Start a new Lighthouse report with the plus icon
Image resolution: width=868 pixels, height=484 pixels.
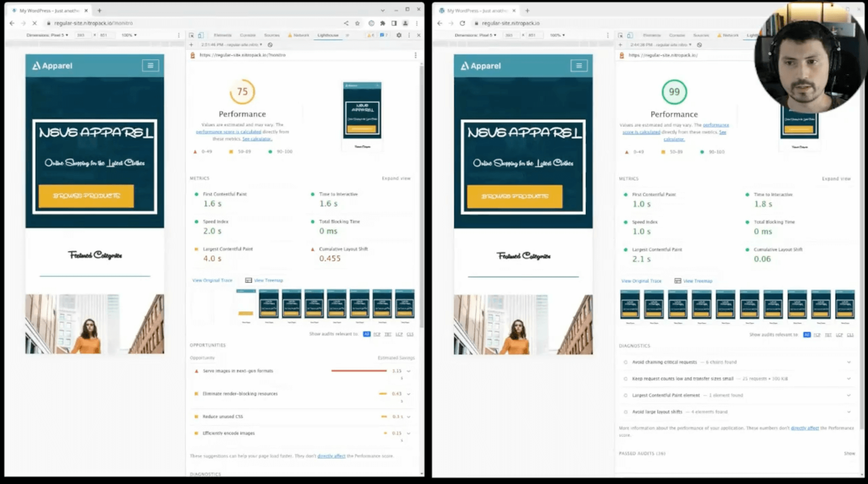(x=191, y=44)
